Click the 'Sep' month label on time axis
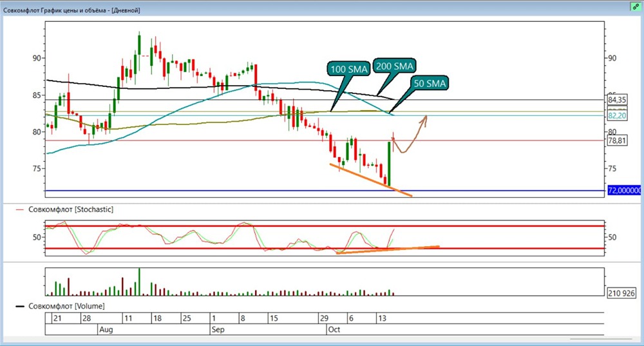644x346 pixels. (x=218, y=329)
